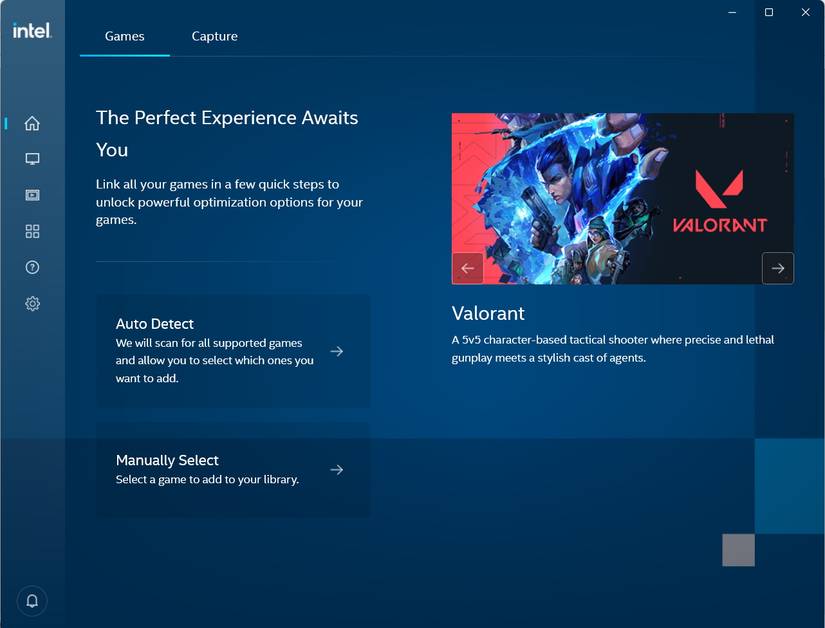The width and height of the screenshot is (825, 628).
Task: Open Manually Select to add a game
Action: tap(233, 469)
